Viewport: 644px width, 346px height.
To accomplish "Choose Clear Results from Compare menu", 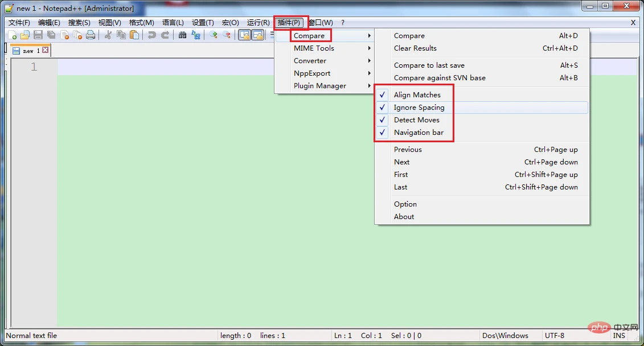I will click(x=415, y=48).
